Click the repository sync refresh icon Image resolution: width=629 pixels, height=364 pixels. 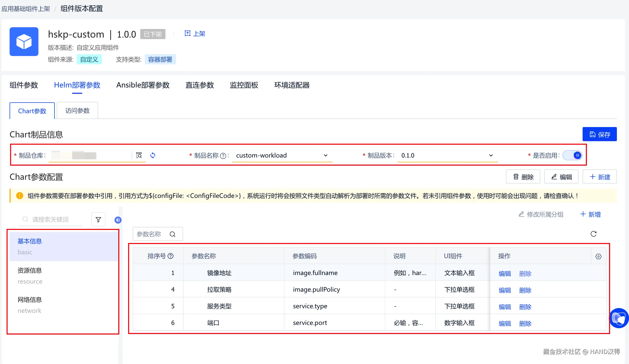(153, 155)
